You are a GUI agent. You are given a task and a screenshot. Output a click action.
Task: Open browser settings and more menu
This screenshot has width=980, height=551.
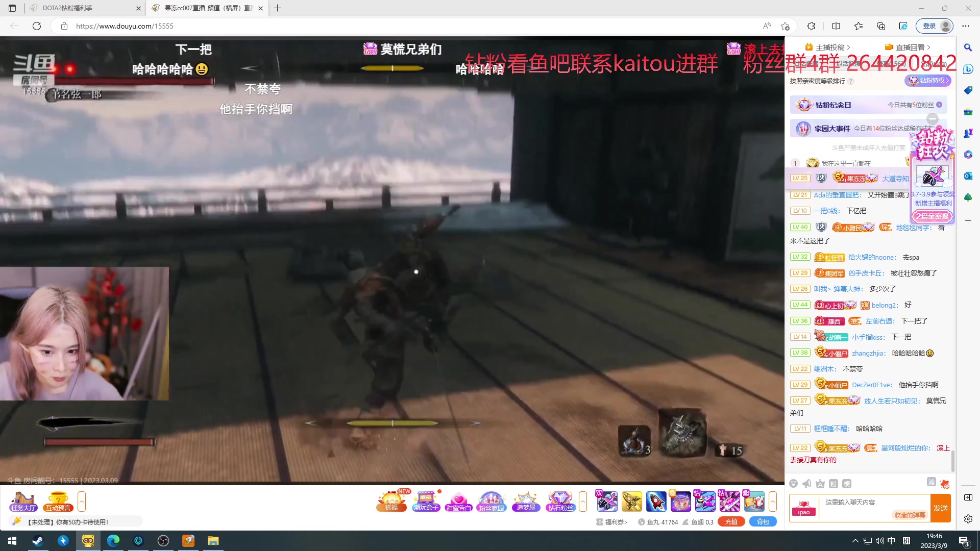tap(966, 26)
